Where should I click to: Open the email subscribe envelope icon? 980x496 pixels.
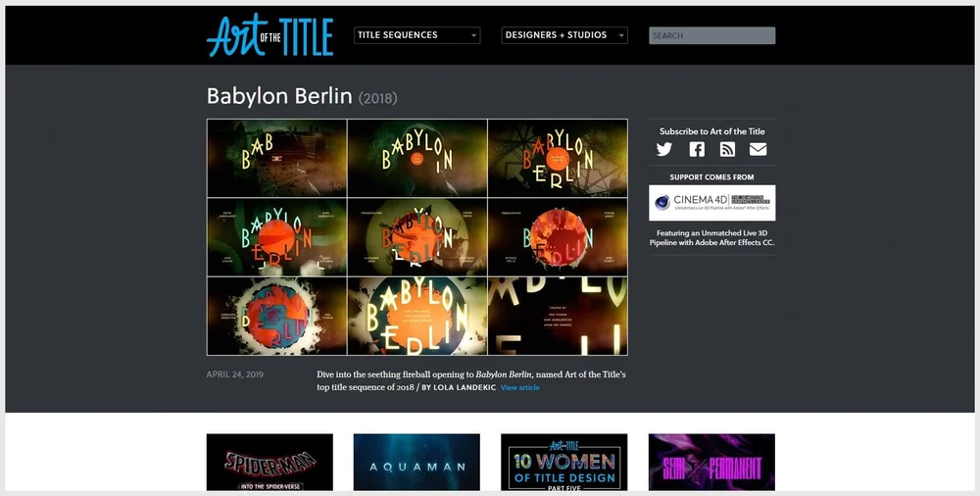(x=759, y=149)
